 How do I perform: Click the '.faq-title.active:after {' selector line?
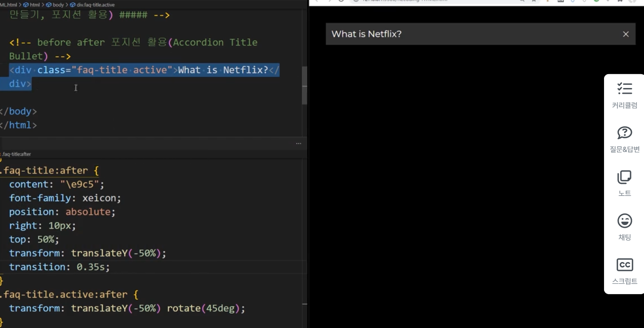(x=69, y=294)
